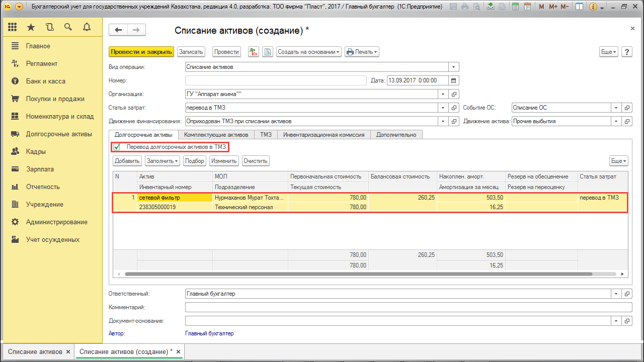Click the search magnifier icon
Image resolution: width=644 pixels, height=362 pixels.
68,27
